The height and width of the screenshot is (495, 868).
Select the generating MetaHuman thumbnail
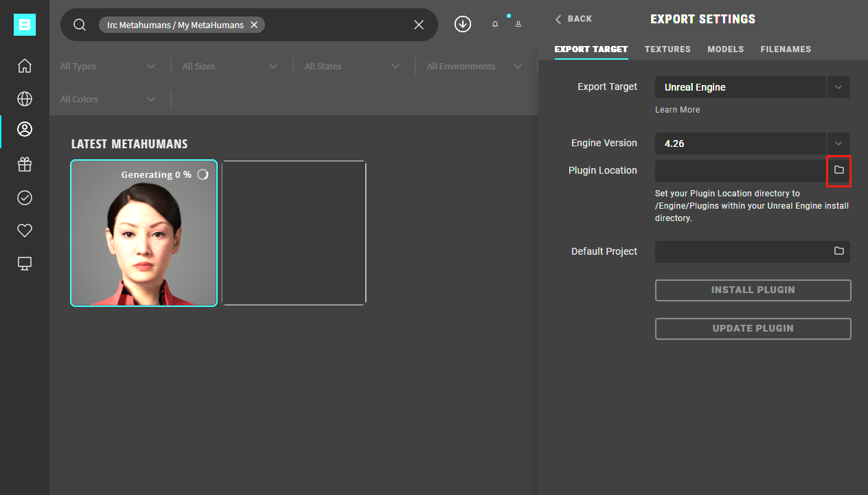[144, 233]
